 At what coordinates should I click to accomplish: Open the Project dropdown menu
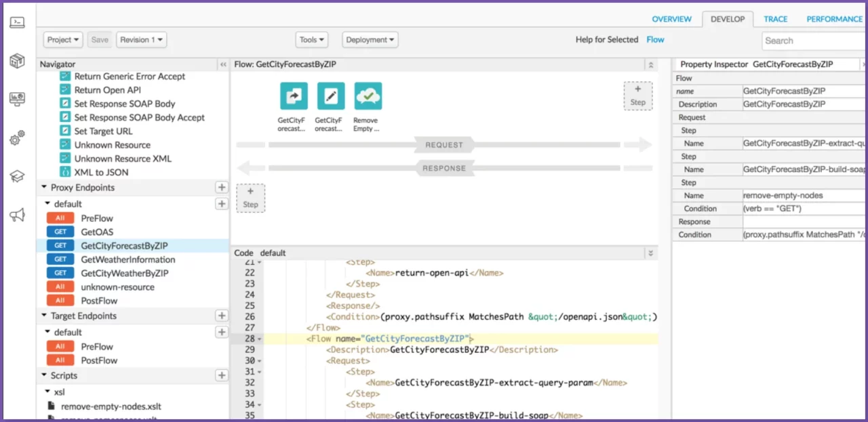[x=64, y=40]
